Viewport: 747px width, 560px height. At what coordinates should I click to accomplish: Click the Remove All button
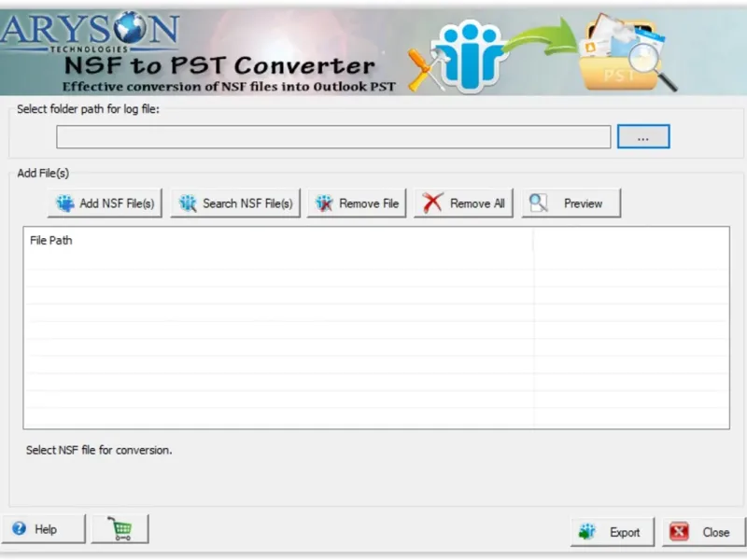[x=463, y=203]
